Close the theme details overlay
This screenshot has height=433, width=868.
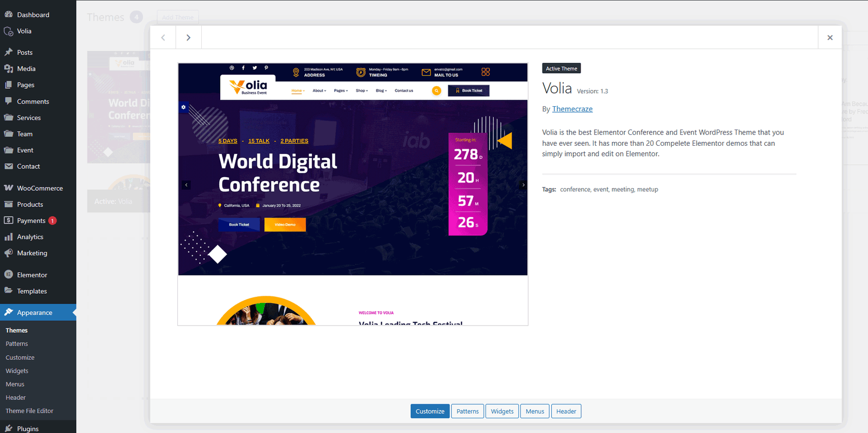pos(829,37)
